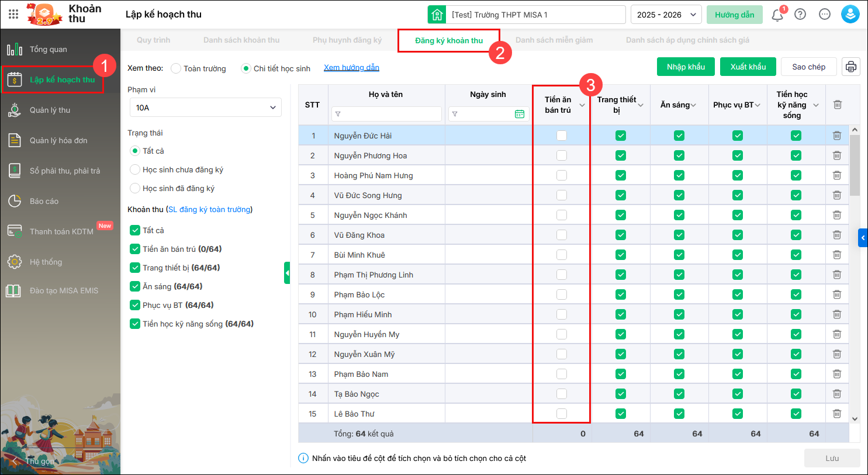
Task: Open the Quản lý thu menu
Action: 50,110
